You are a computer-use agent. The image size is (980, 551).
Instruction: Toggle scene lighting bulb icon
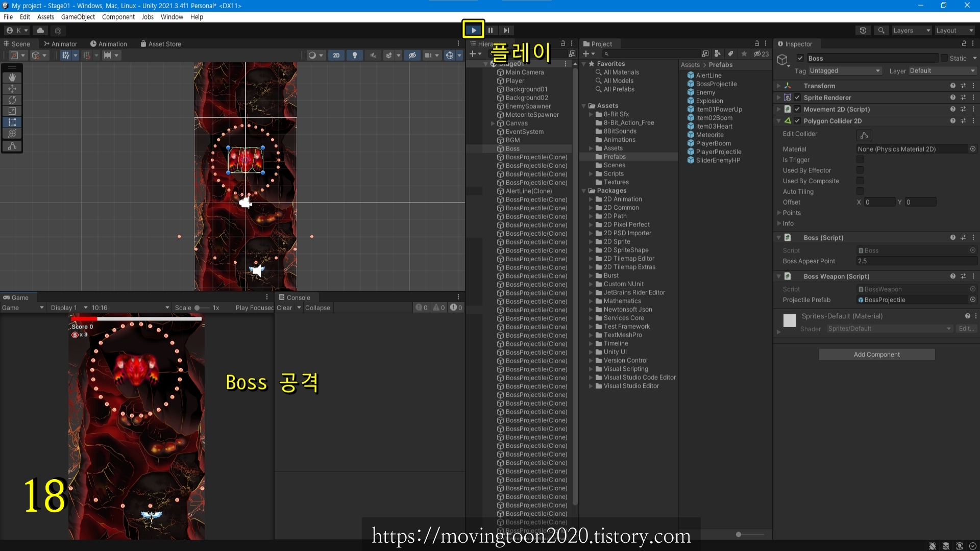click(355, 56)
